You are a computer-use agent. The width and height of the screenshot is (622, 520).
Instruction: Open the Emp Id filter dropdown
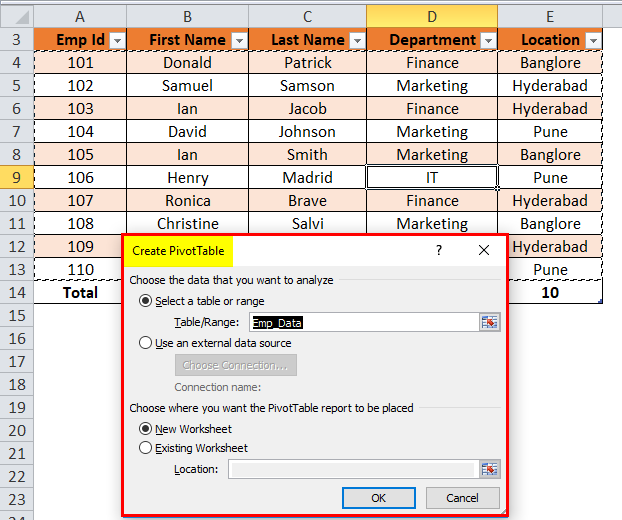[x=117, y=41]
